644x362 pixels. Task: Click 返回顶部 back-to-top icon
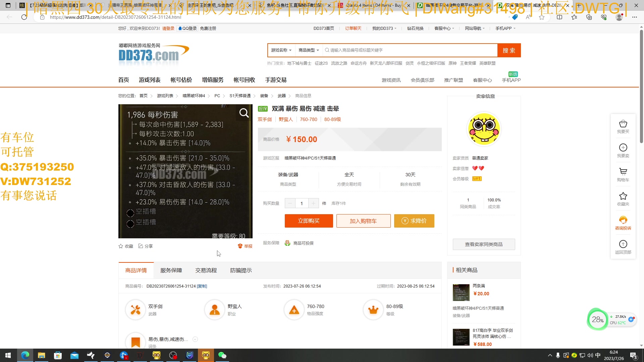coord(623,247)
